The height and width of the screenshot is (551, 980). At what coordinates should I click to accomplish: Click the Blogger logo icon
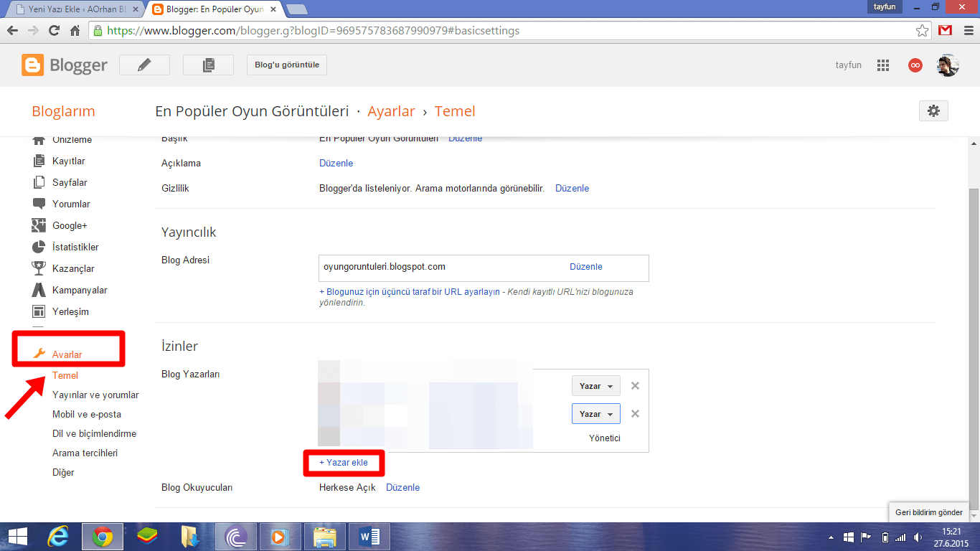[33, 65]
